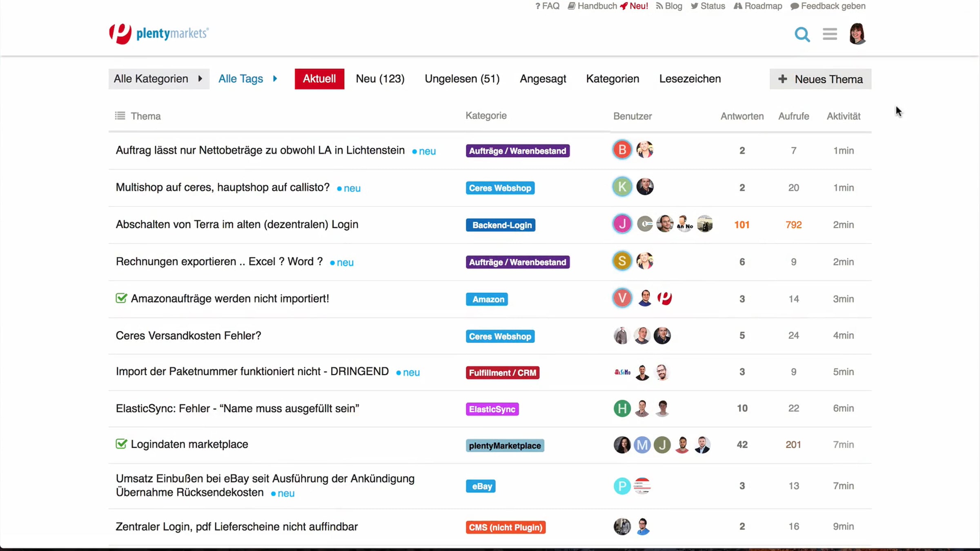Click the 101 replies count
Viewport: 980px width, 551px height.
pyautogui.click(x=742, y=225)
